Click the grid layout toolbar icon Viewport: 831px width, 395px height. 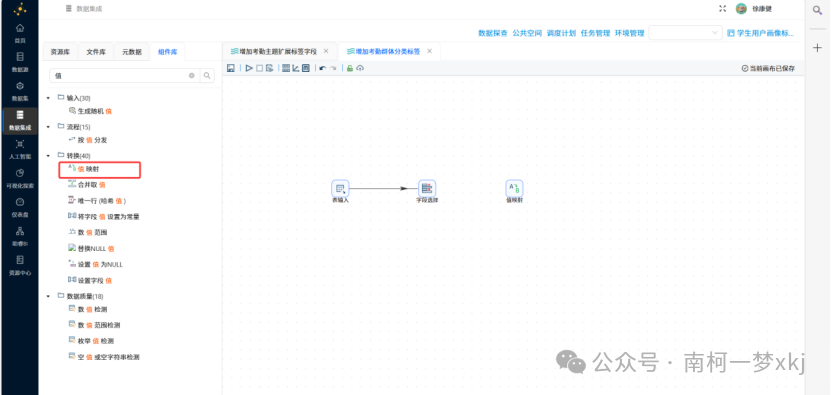tap(286, 68)
